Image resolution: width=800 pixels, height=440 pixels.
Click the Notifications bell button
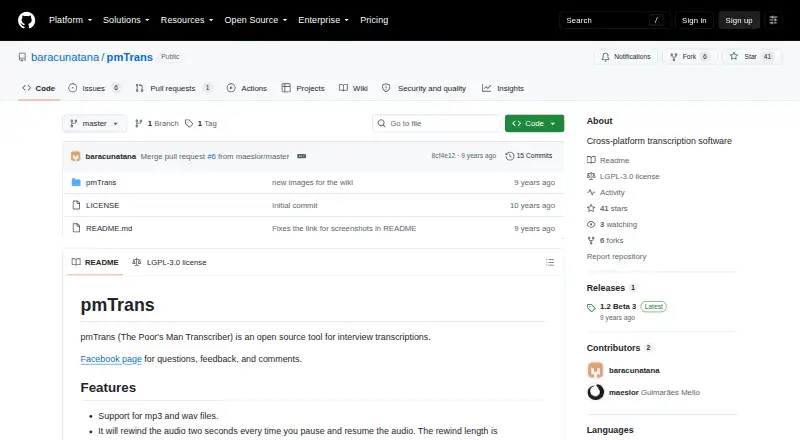(626, 57)
